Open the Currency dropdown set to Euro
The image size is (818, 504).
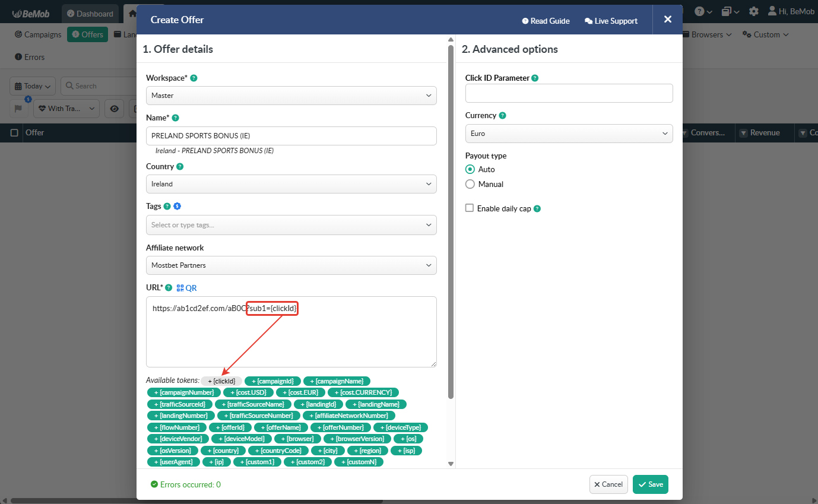(569, 134)
